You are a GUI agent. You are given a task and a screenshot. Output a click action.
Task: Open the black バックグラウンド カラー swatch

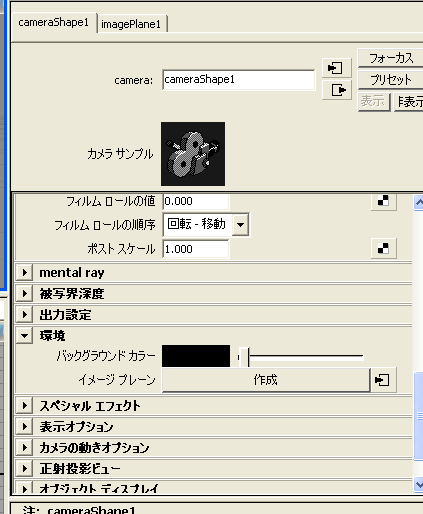pyautogui.click(x=196, y=356)
